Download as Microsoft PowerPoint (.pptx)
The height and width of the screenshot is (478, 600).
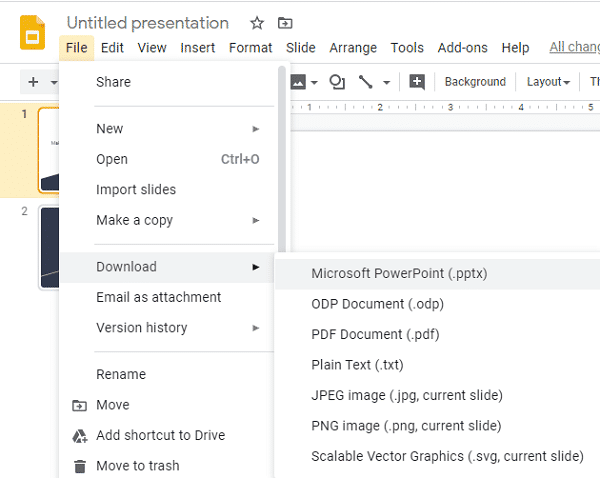[x=437, y=274]
